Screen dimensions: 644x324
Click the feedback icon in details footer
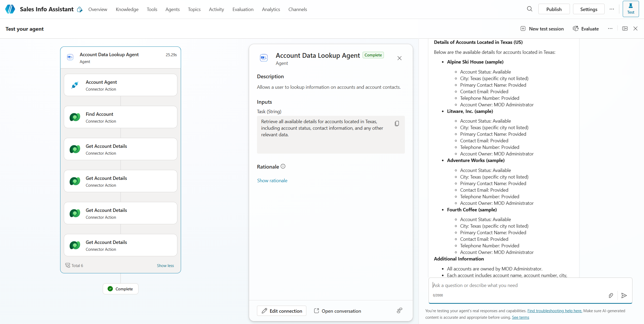tap(399, 311)
